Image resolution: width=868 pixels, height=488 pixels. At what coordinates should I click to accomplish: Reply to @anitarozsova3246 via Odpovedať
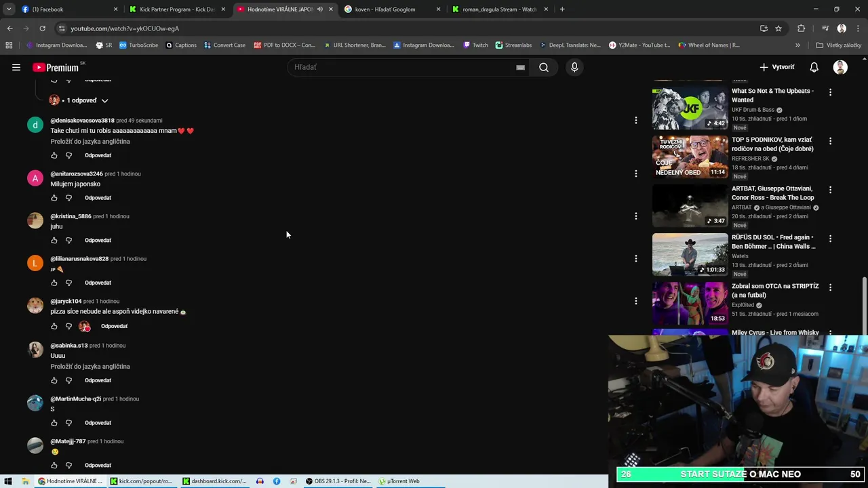[98, 198]
